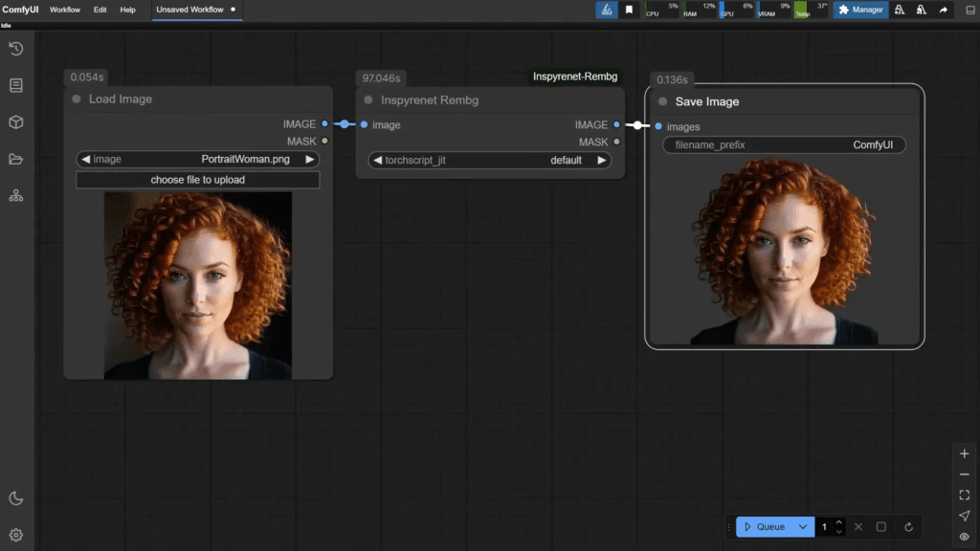Viewport: 980px width, 551px height.
Task: Toggle dark theme with the moon icon
Action: pos(16,498)
